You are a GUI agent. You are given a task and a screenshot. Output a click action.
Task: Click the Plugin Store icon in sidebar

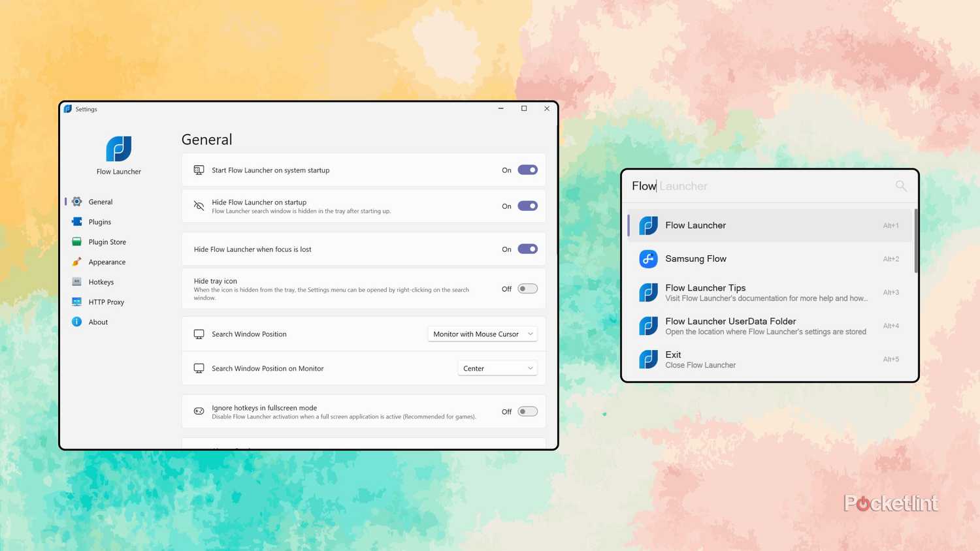tap(77, 242)
